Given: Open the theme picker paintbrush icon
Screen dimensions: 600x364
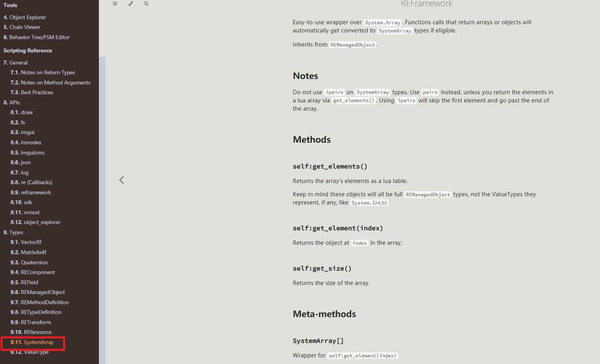Looking at the screenshot, I should 131,4.
